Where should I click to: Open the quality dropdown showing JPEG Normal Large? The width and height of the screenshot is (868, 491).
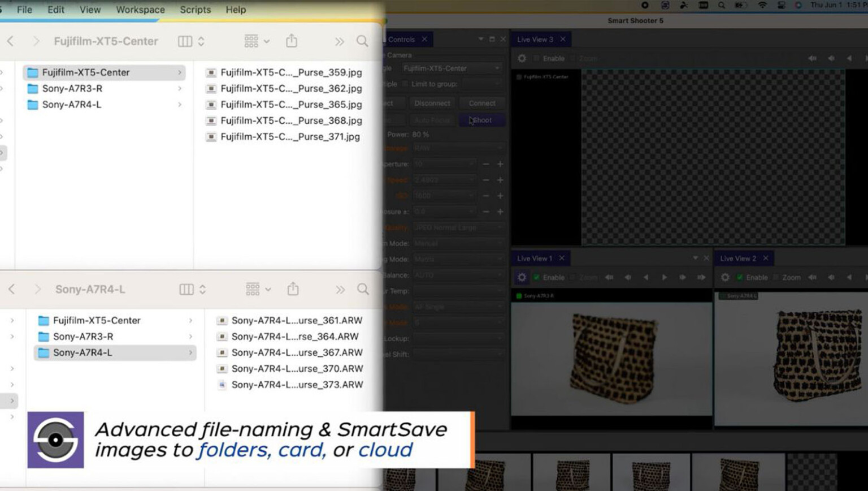pyautogui.click(x=457, y=227)
